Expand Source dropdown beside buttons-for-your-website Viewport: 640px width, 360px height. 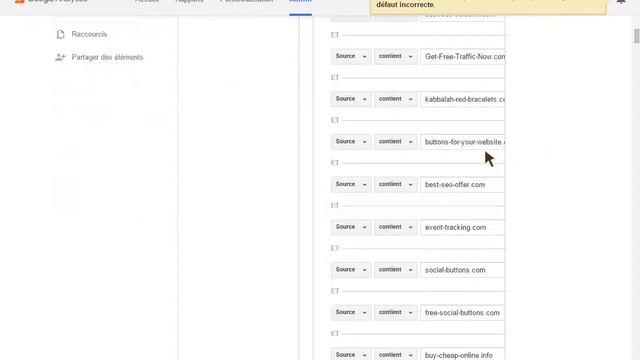pyautogui.click(x=351, y=142)
